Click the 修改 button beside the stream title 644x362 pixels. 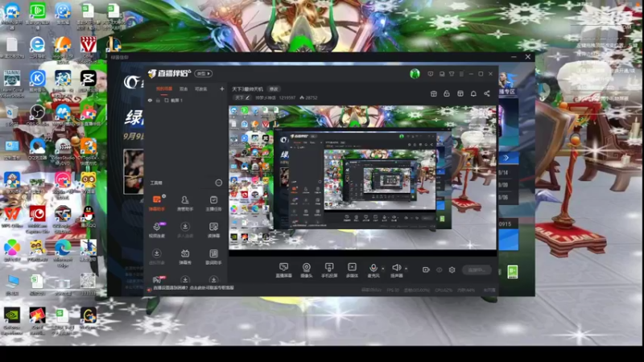274,88
